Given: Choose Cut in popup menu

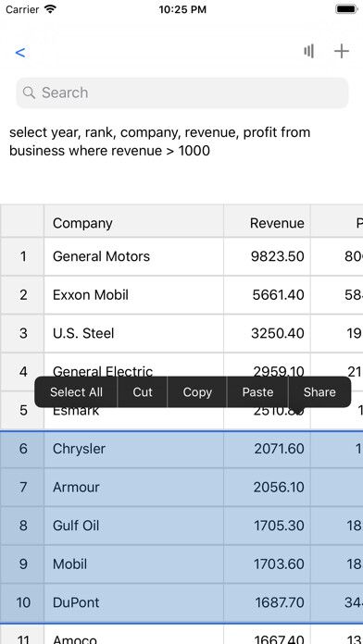Looking at the screenshot, I should click(143, 392).
